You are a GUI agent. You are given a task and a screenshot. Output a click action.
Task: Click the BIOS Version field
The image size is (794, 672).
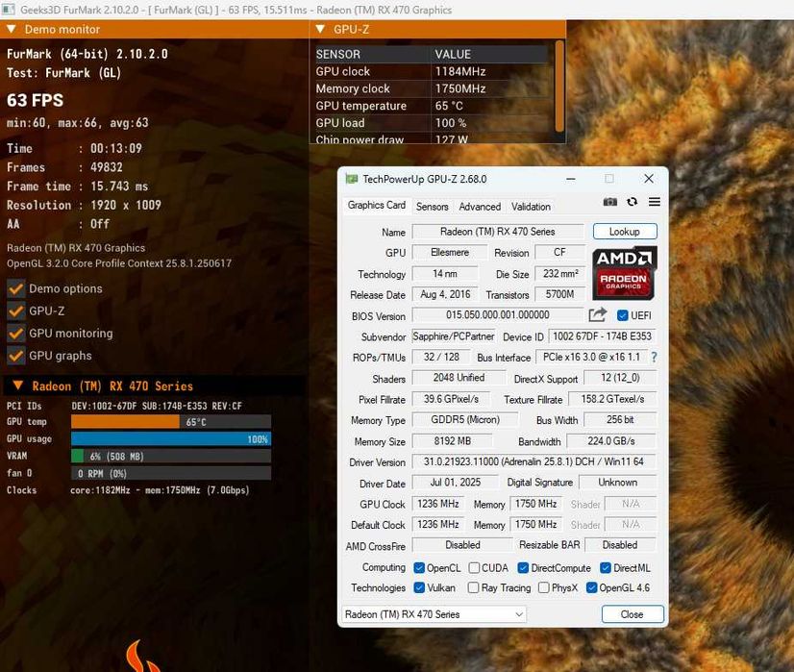[x=498, y=315]
